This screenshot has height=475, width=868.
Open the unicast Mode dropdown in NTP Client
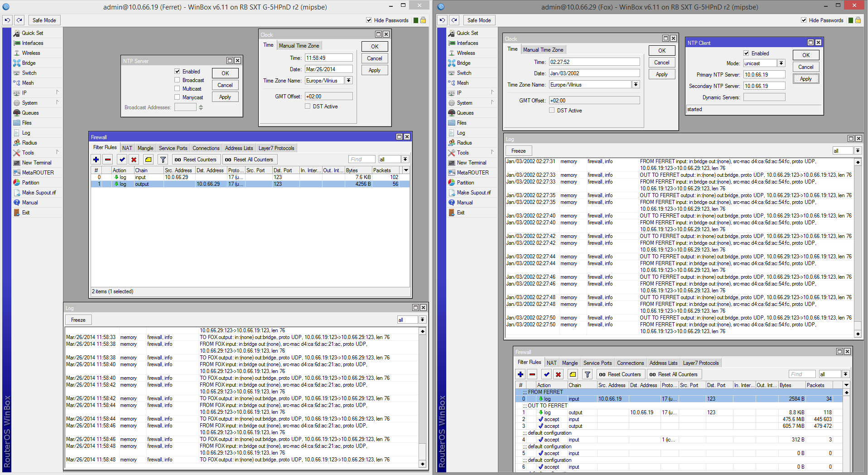[781, 63]
